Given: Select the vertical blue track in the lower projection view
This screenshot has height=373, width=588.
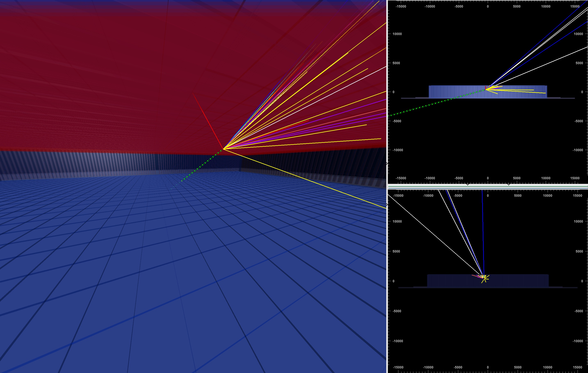Looking at the screenshot, I should (483, 233).
